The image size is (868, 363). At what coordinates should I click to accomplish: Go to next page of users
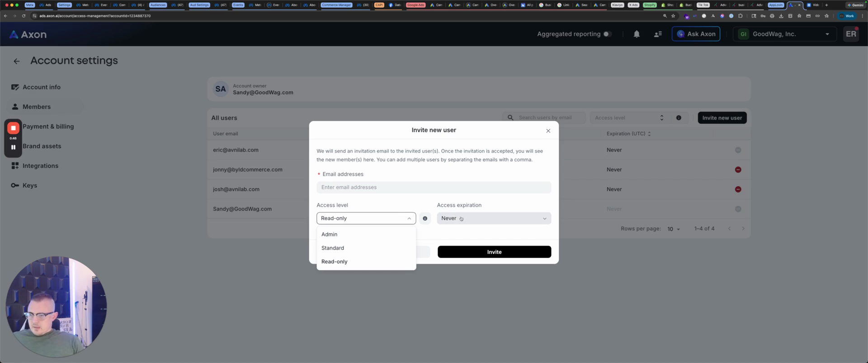pyautogui.click(x=743, y=229)
